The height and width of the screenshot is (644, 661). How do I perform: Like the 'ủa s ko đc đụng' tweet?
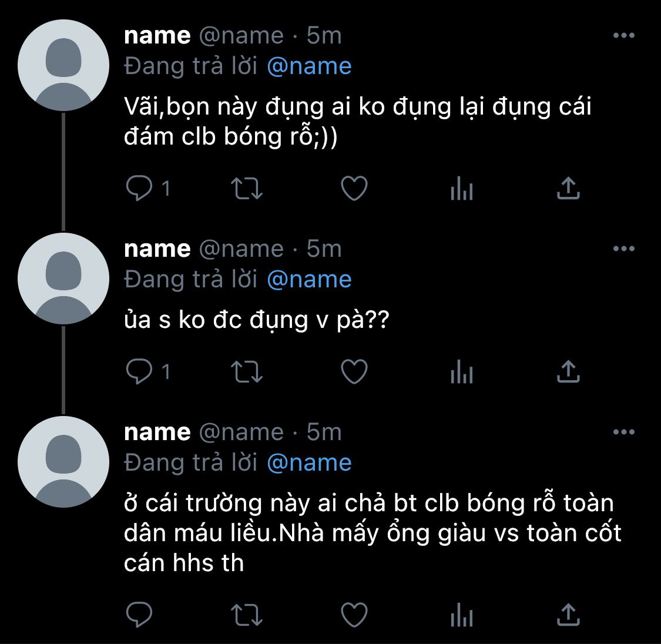[354, 371]
